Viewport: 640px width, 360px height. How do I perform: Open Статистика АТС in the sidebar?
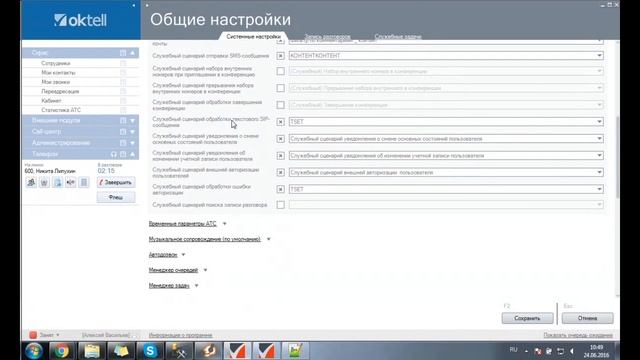(61, 110)
